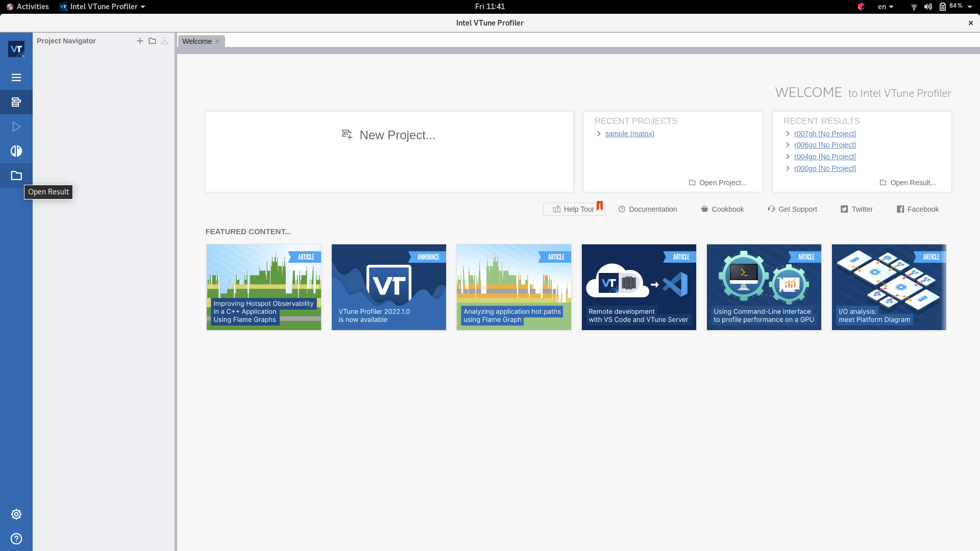Click the hamburger menu icon in sidebar
This screenshot has width=980, height=551.
(x=16, y=78)
